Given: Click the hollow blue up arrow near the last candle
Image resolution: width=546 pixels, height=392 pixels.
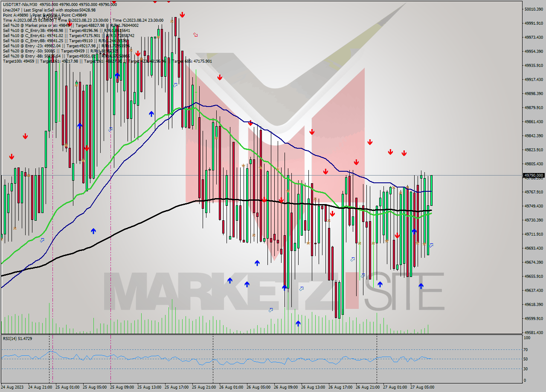Looking at the screenshot, I should [431, 246].
